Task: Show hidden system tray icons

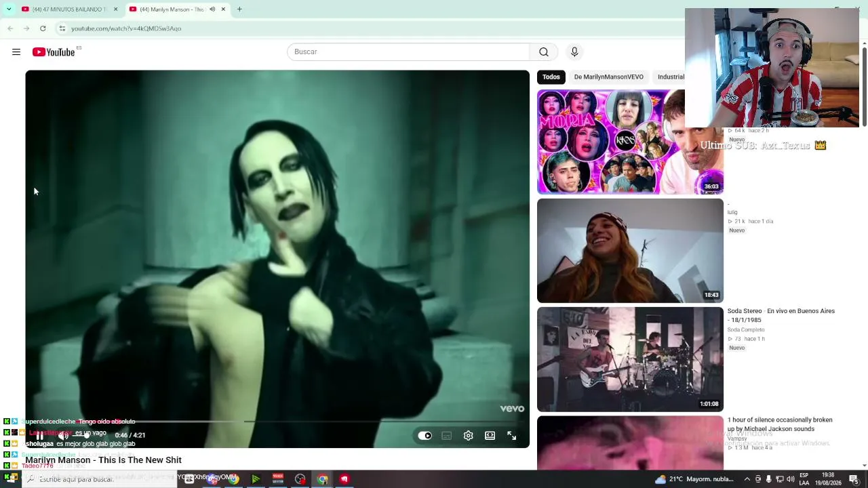Action: [x=747, y=479]
